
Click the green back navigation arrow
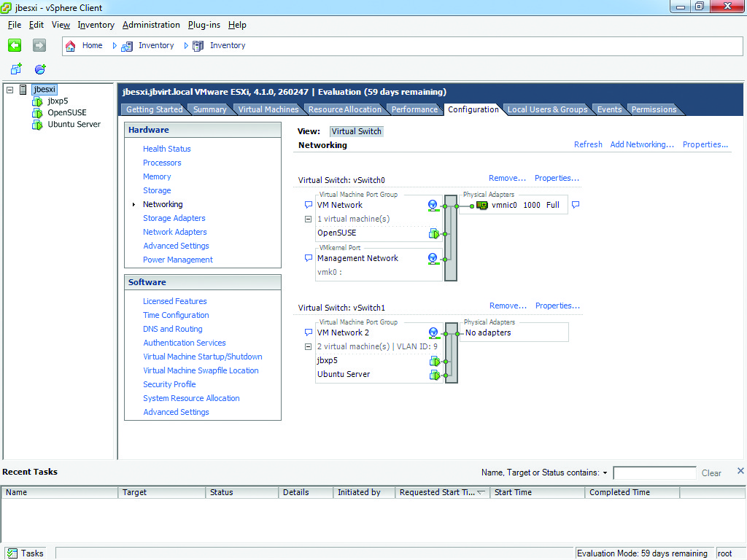click(x=15, y=45)
